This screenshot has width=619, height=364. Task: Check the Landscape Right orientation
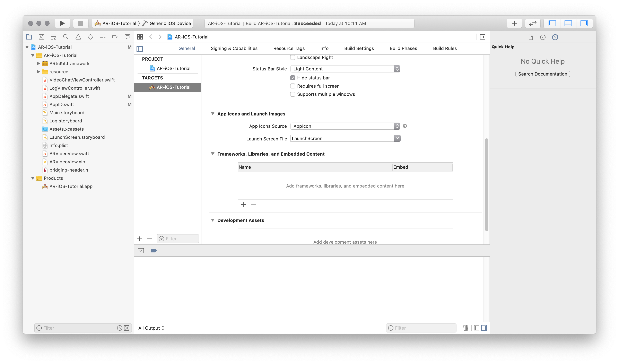[x=293, y=57]
